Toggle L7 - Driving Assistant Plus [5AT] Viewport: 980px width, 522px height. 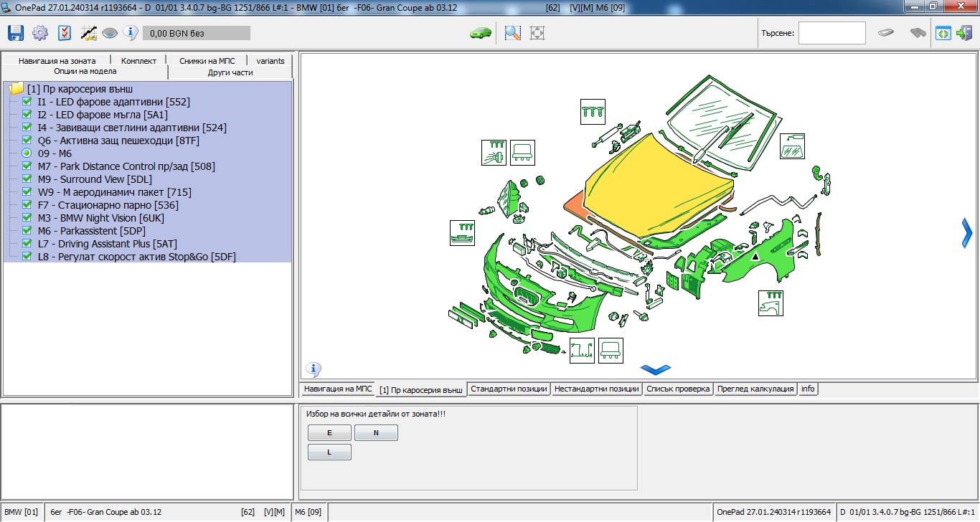tap(27, 244)
